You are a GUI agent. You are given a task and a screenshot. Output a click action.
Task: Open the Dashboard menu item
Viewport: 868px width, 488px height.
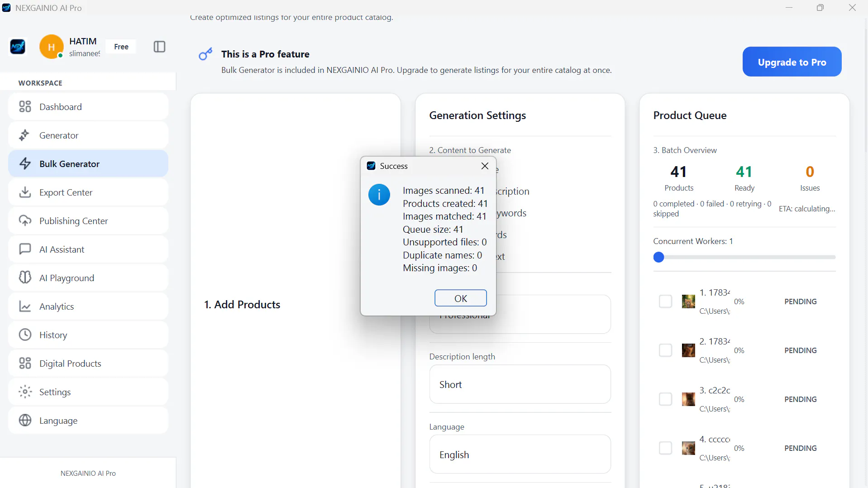click(88, 107)
